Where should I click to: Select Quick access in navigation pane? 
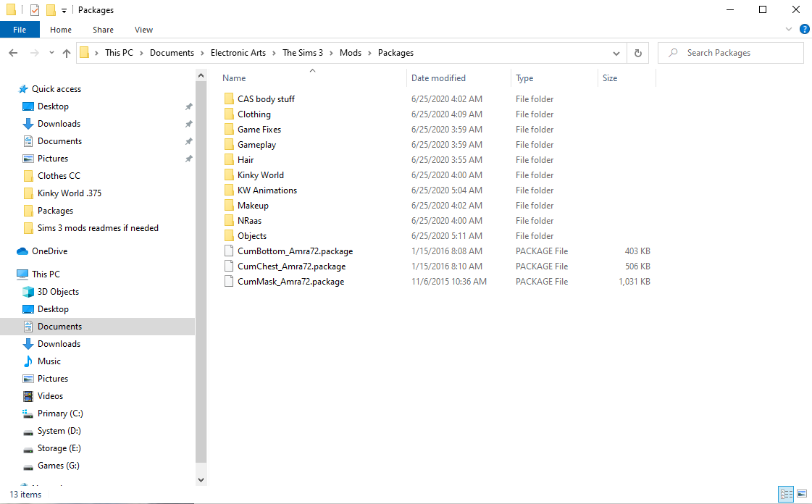pyautogui.click(x=56, y=89)
